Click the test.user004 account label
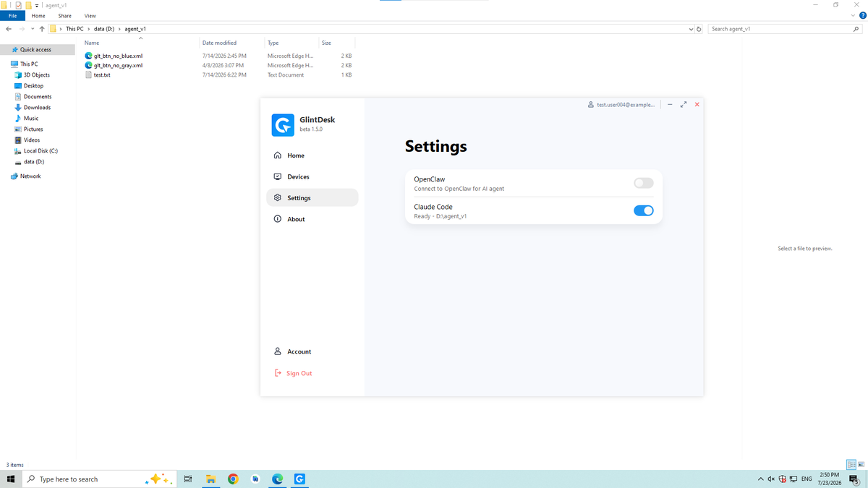This screenshot has width=868, height=488. coord(621,105)
